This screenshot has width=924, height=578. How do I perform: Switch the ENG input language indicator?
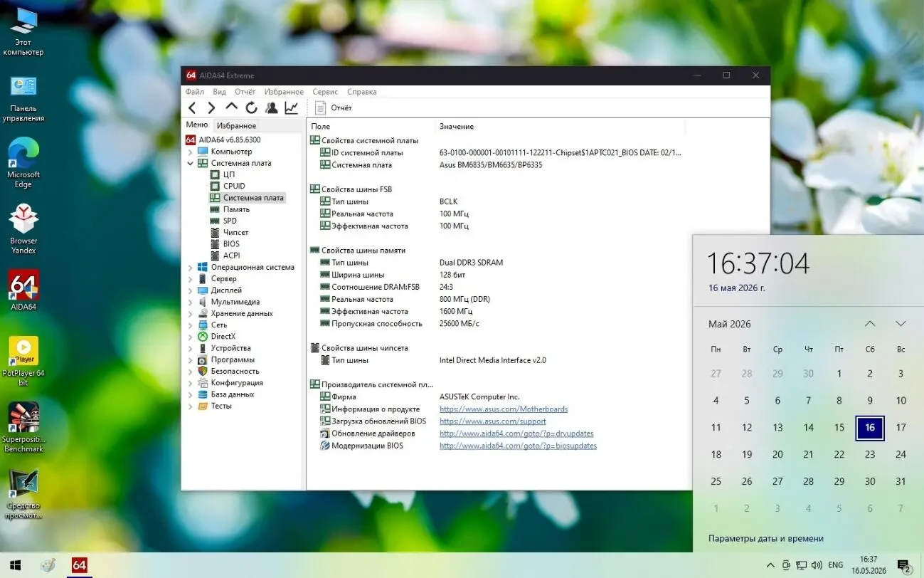click(836, 565)
